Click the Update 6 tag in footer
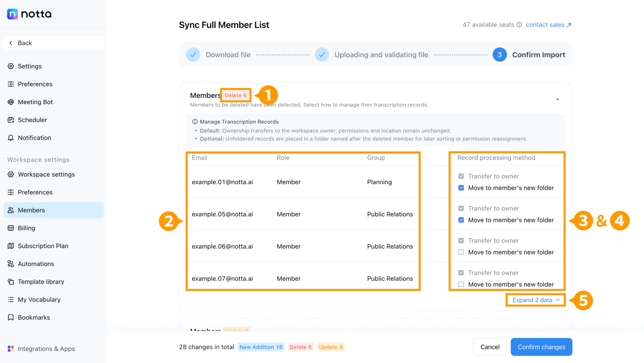 [x=331, y=347]
